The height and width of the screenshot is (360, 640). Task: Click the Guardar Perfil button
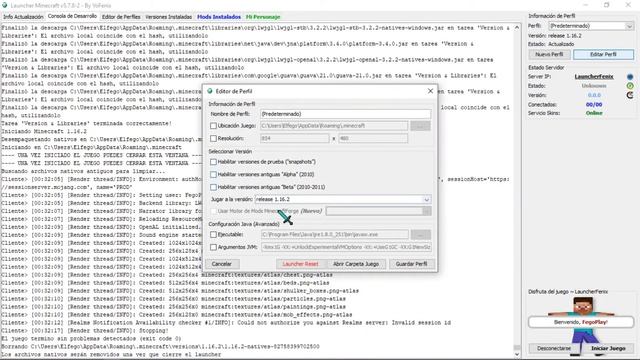(411, 264)
